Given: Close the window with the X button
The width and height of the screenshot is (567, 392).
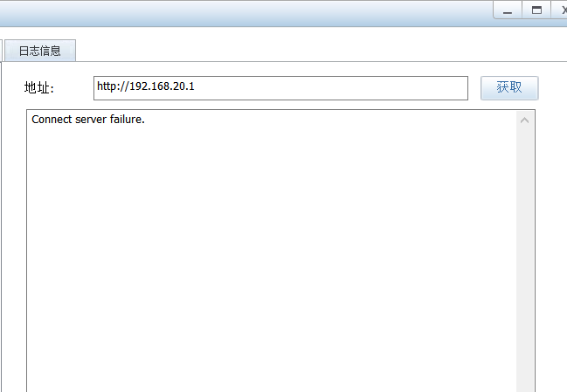Looking at the screenshot, I should coord(562,10).
